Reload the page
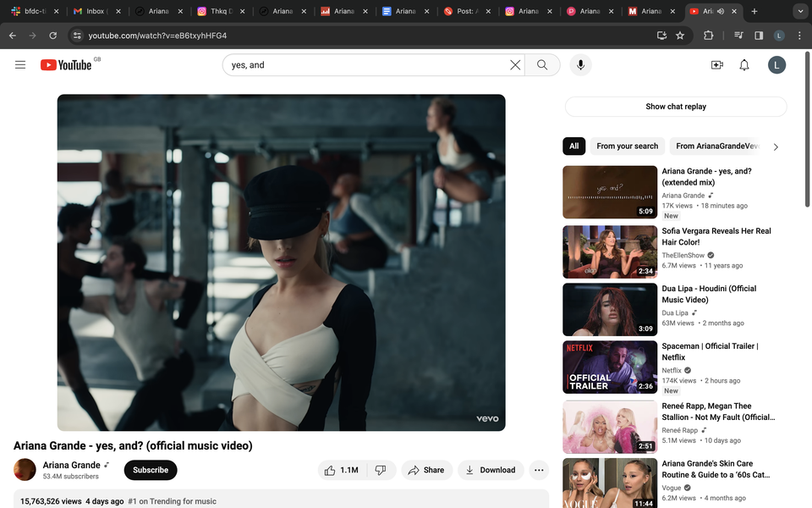Viewport: 812px width, 508px height. tap(52, 36)
